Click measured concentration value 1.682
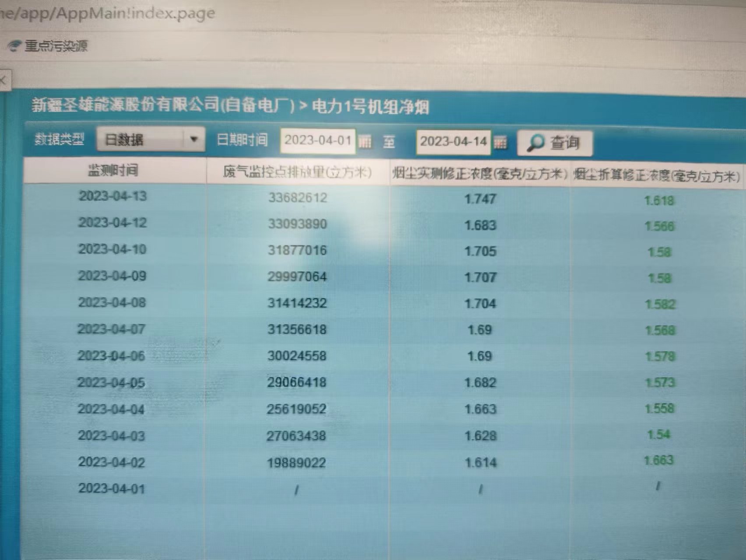Image resolution: width=746 pixels, height=560 pixels. click(480, 383)
